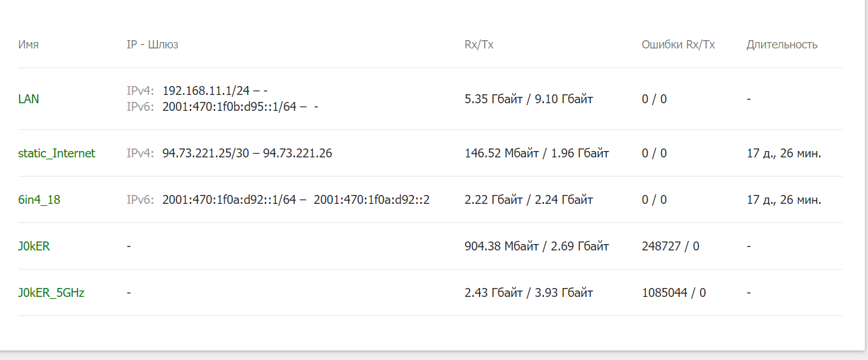Open the static_Internet connection link
868x360 pixels.
pyautogui.click(x=57, y=153)
